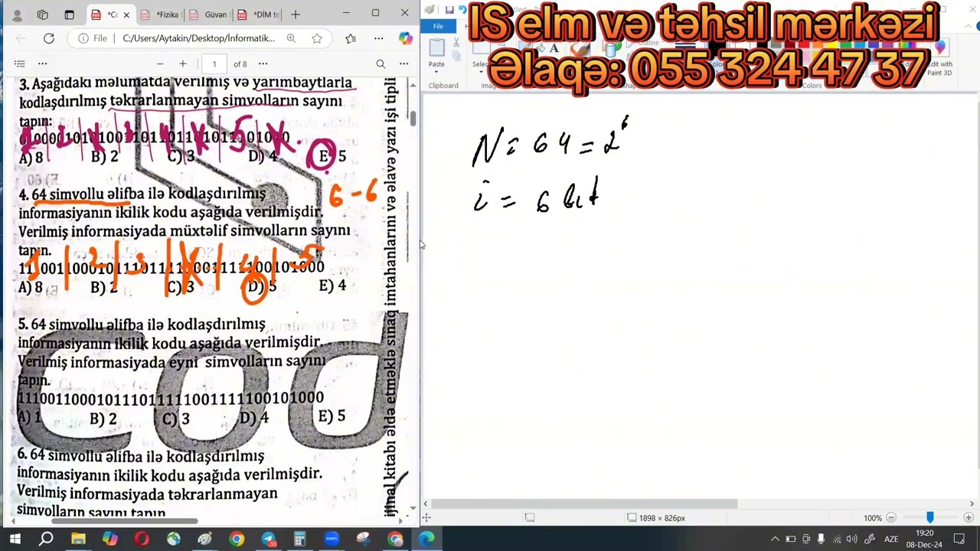The image size is (980, 551).
Task: Switch to the '*Fizika' PDF tab
Action: pyautogui.click(x=160, y=15)
